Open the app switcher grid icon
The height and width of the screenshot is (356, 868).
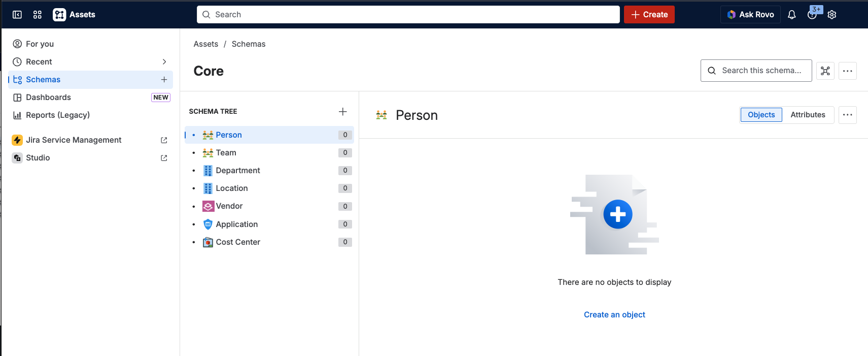pos(38,15)
